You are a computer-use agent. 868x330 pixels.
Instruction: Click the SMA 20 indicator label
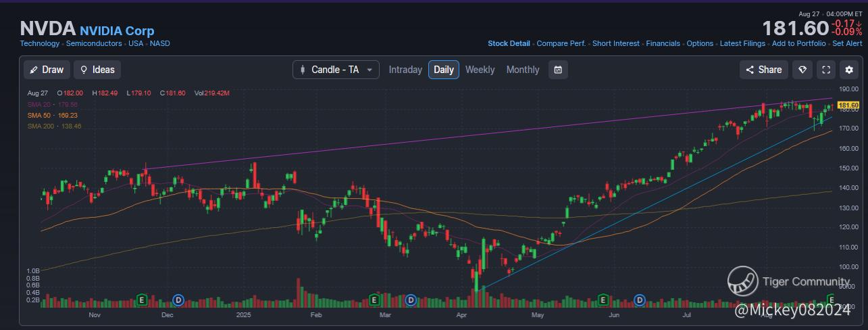click(x=53, y=105)
